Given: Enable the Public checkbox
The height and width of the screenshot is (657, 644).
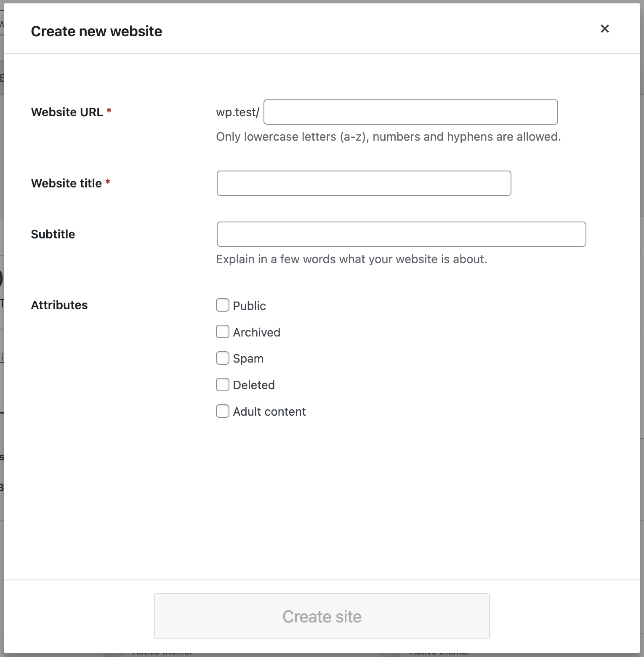Looking at the screenshot, I should click(223, 305).
